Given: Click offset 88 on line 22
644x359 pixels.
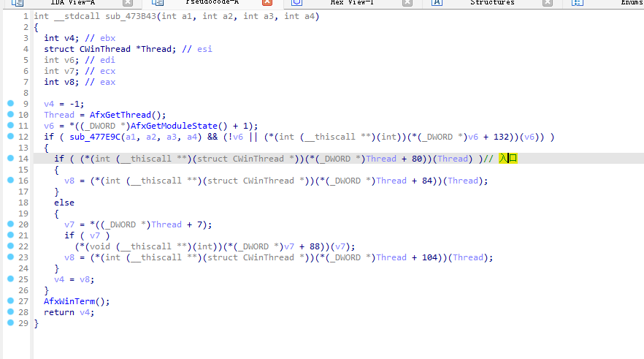Looking at the screenshot, I should (315, 246).
